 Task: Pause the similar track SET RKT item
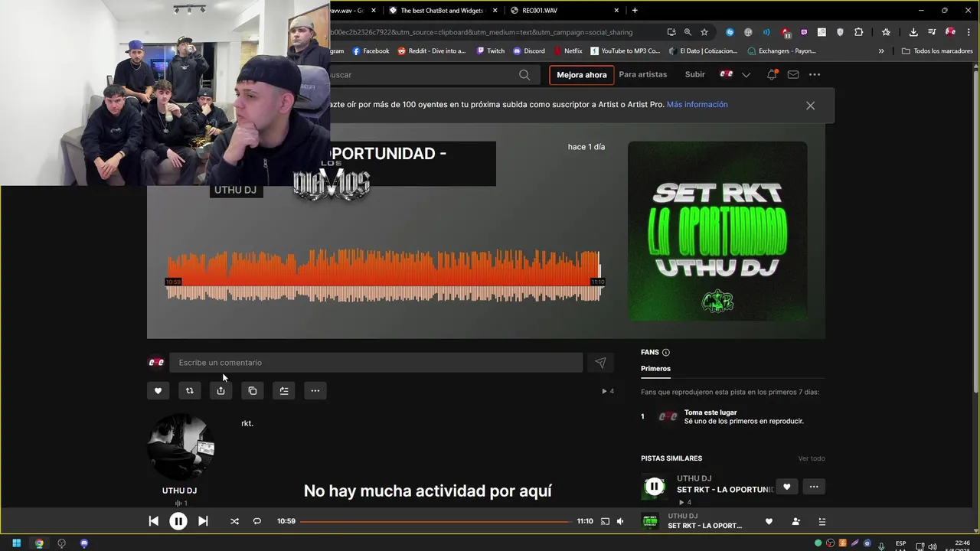654,486
